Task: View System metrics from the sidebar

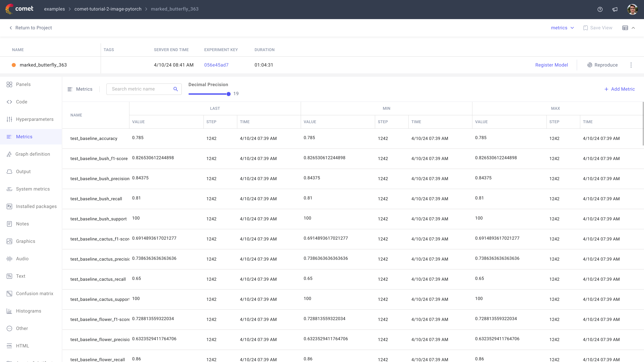Action: (33, 189)
